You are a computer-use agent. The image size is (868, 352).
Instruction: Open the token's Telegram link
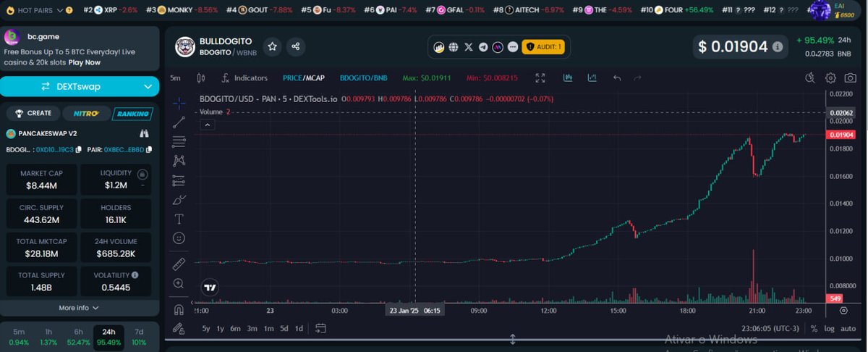483,47
